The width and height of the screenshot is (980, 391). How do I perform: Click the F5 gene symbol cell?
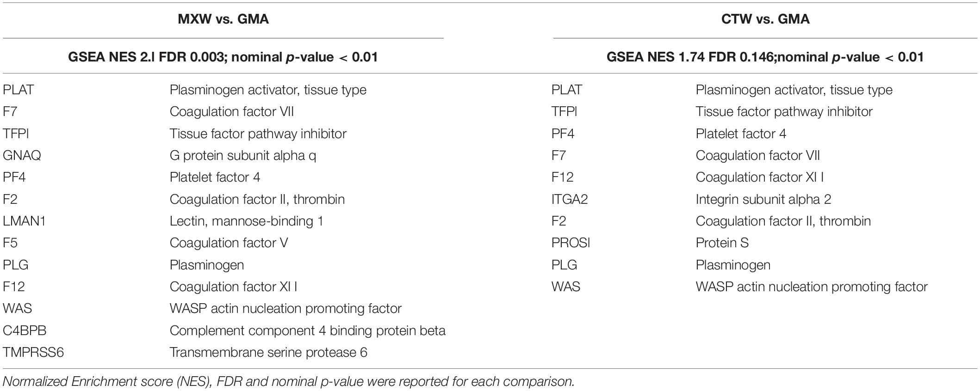coord(10,243)
